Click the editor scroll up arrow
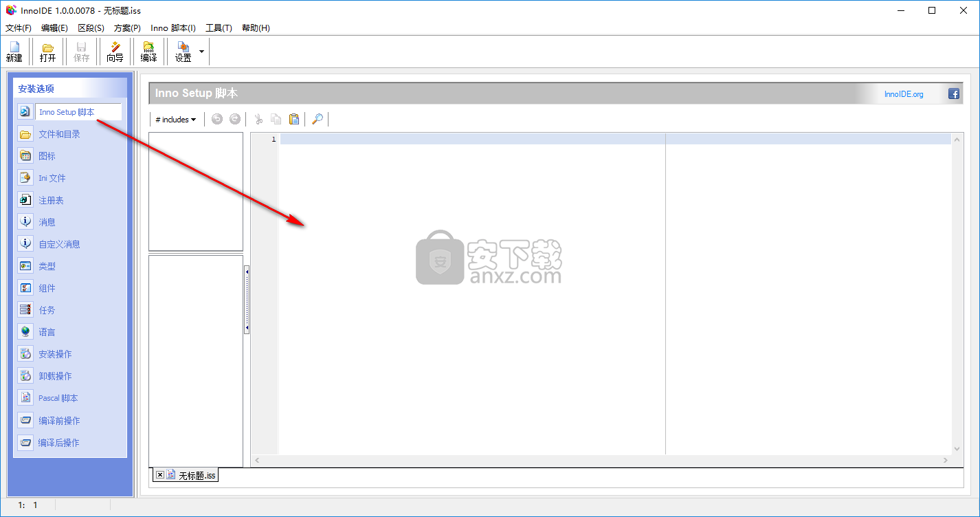 pos(957,140)
